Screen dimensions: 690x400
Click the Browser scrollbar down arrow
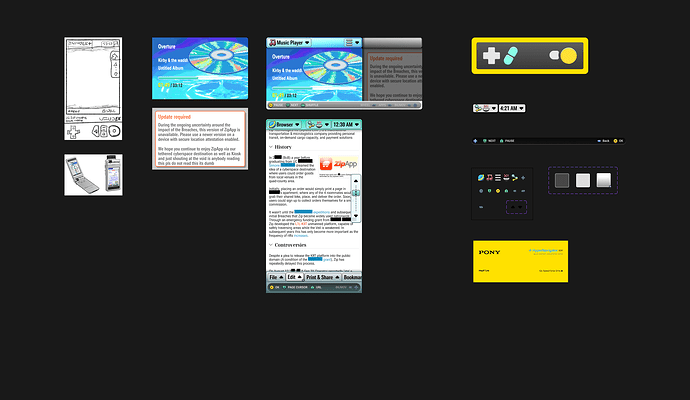(x=356, y=216)
